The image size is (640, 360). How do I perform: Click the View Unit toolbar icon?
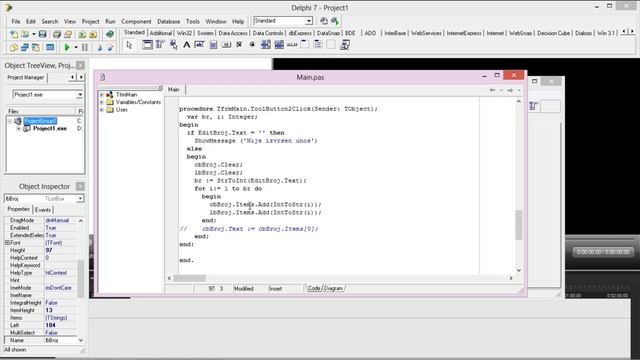click(x=14, y=47)
